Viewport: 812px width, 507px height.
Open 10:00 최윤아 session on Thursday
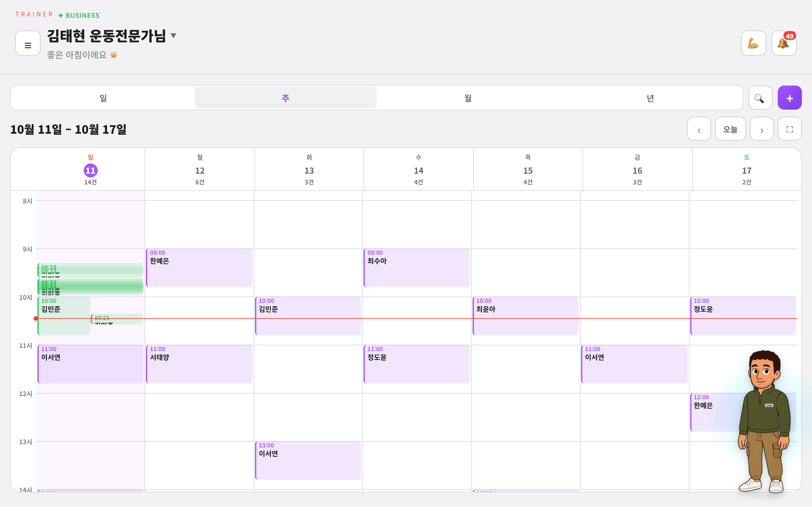coord(526,316)
